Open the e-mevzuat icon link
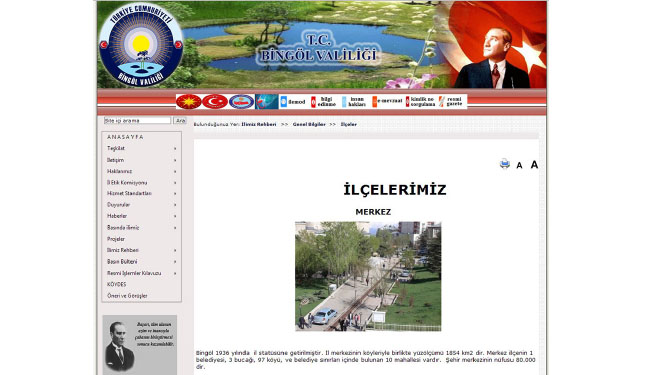 pyautogui.click(x=387, y=102)
